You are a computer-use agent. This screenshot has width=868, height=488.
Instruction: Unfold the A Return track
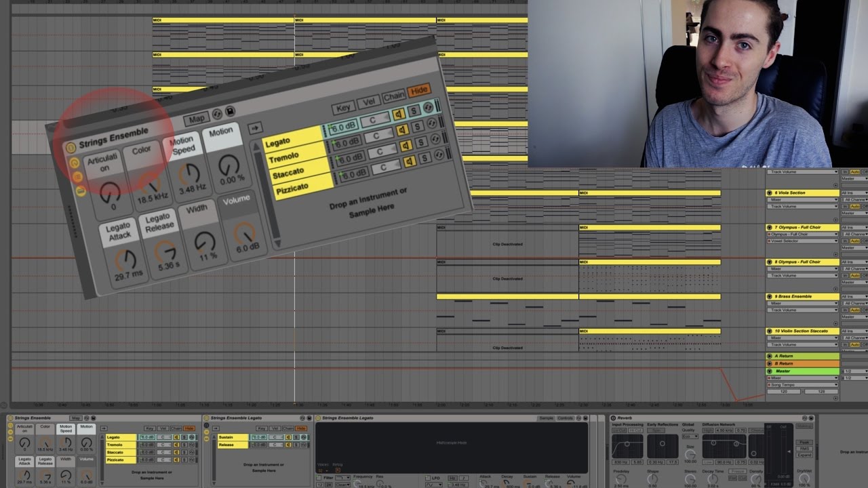pyautogui.click(x=769, y=356)
